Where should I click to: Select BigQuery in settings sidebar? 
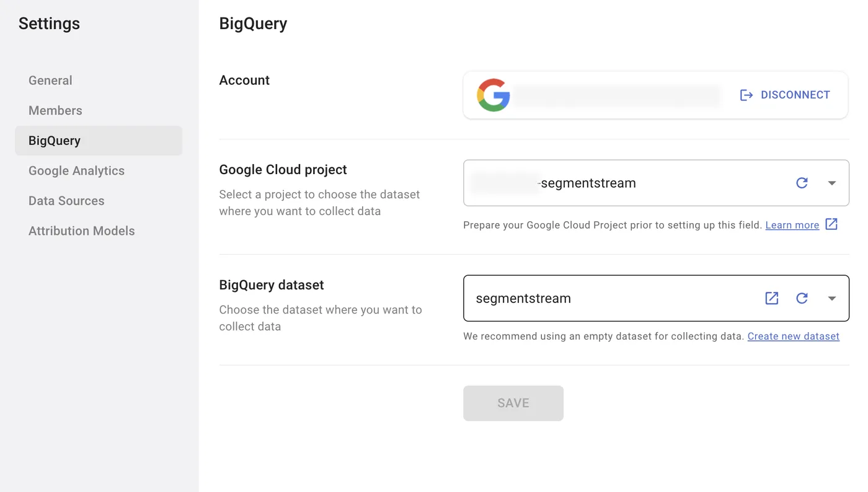[x=99, y=141]
